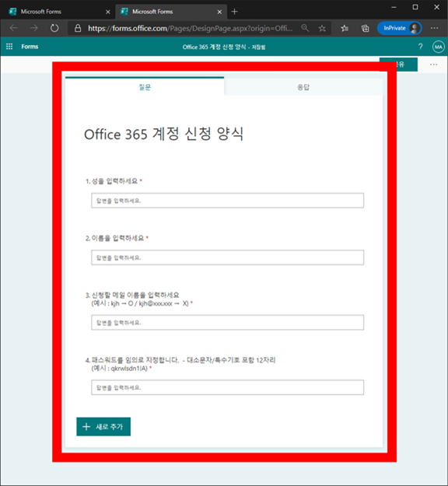448x486 pixels.
Task: Open the Favorites list icon
Action: pos(345,29)
